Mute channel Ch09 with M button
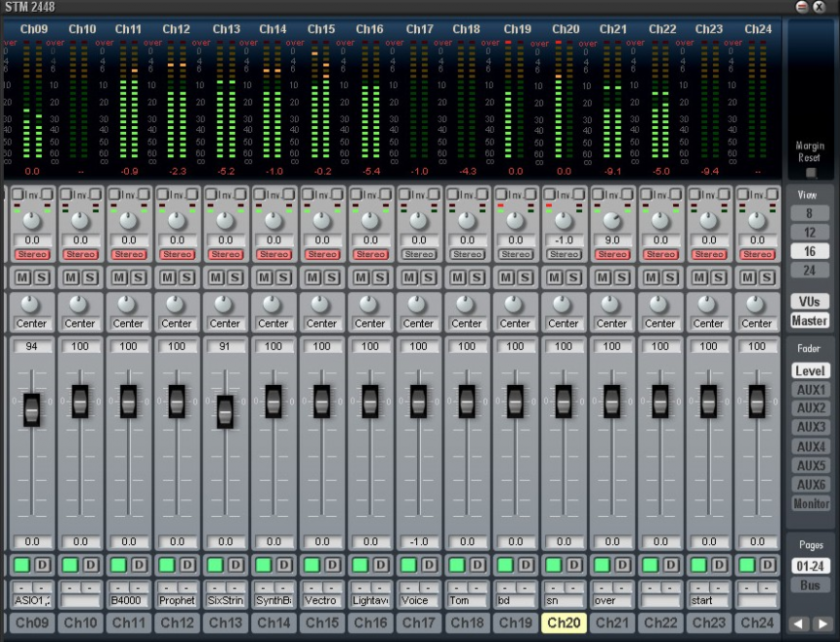The height and width of the screenshot is (642, 840). (x=23, y=278)
